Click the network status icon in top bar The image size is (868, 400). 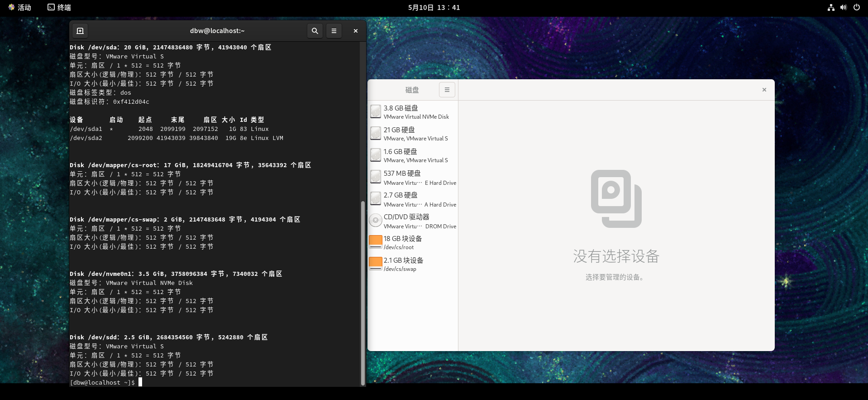pos(831,7)
